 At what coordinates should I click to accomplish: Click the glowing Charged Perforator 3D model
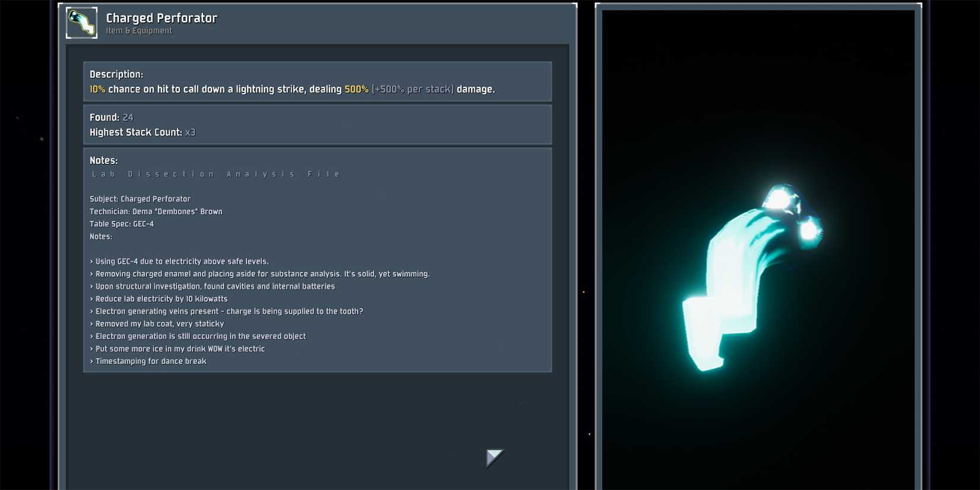[748, 279]
